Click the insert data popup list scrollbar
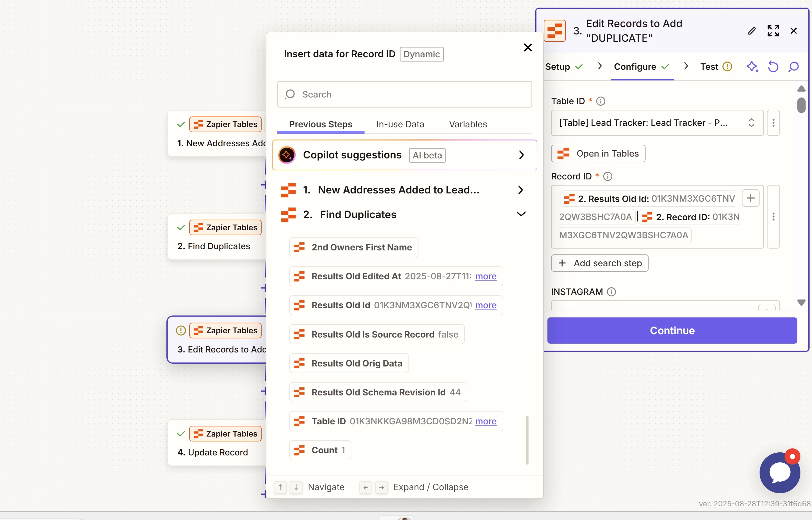This screenshot has width=812, height=520. point(527,440)
